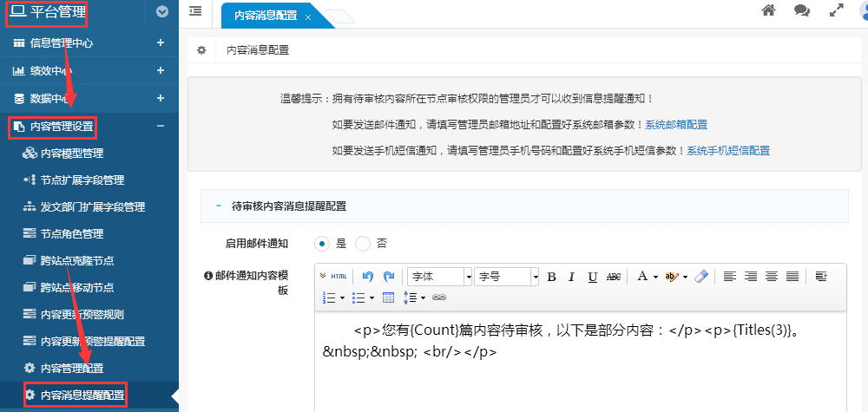Open the 字号 font size dropdown
The width and height of the screenshot is (868, 412).
(x=507, y=277)
